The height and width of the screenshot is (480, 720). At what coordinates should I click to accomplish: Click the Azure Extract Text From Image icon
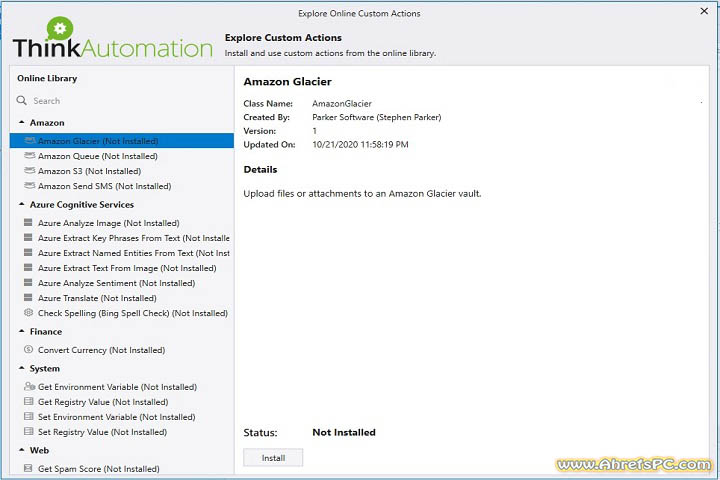[28, 267]
